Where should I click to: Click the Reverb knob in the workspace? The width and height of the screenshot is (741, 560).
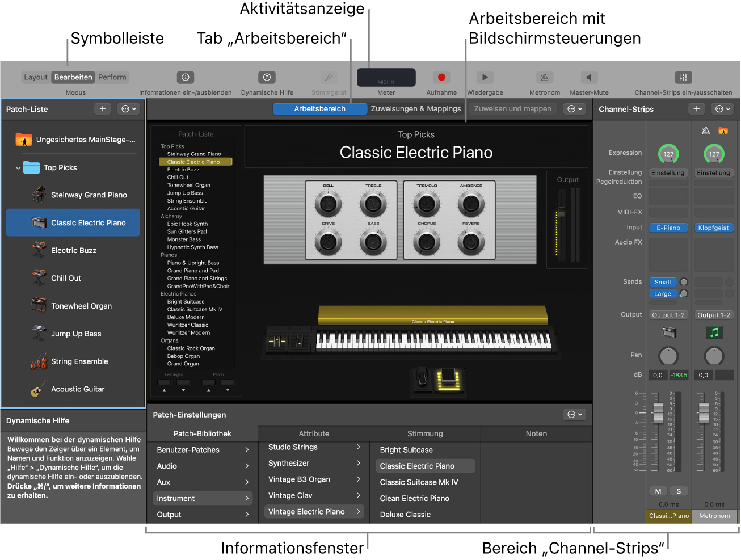click(471, 243)
